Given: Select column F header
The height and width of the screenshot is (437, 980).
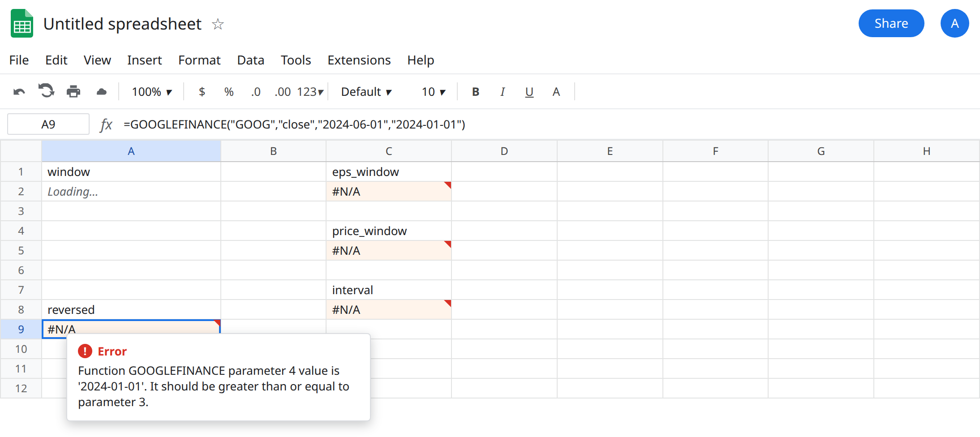Looking at the screenshot, I should pyautogui.click(x=716, y=151).
